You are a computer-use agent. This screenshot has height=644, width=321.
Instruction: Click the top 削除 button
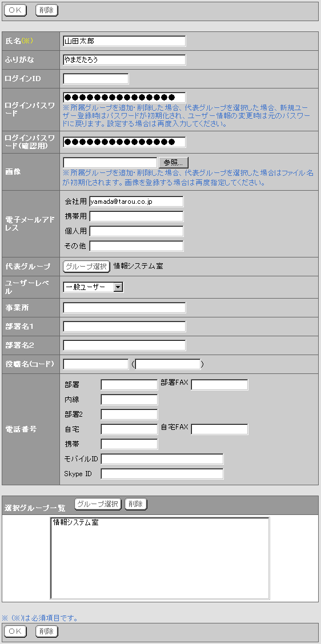click(x=47, y=11)
